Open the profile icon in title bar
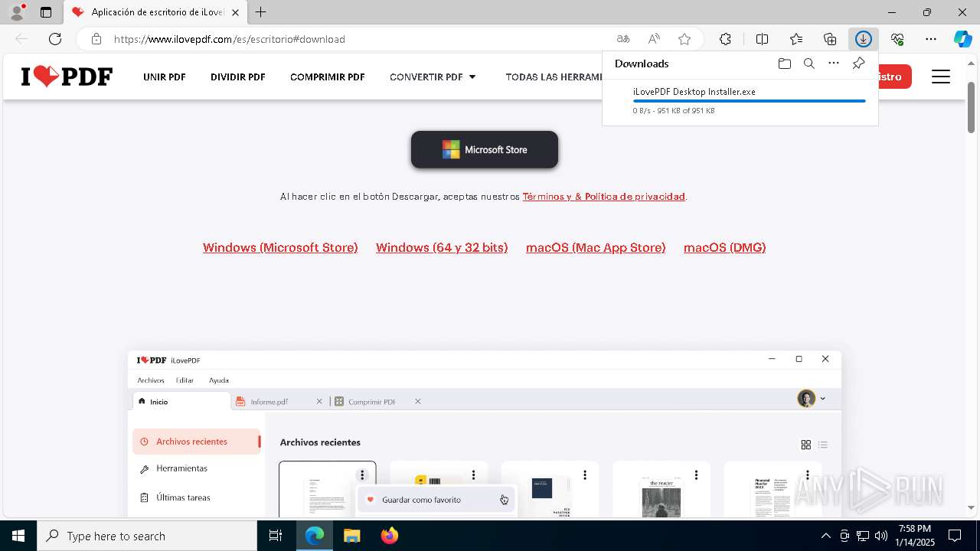The height and width of the screenshot is (551, 980). (16, 12)
